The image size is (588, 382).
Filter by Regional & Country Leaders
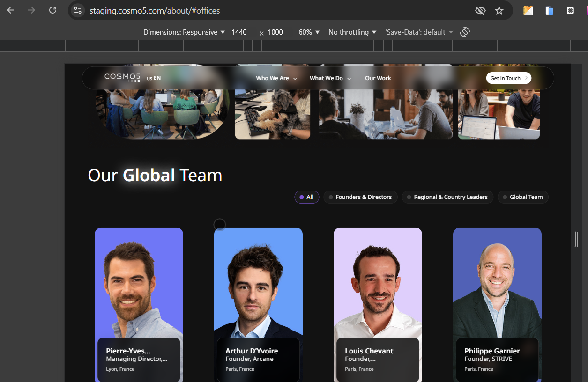point(447,197)
